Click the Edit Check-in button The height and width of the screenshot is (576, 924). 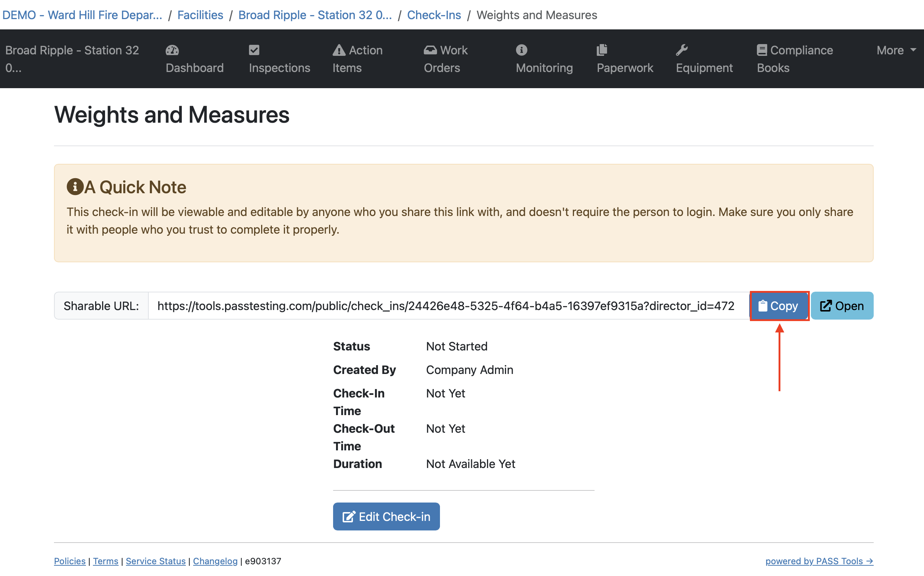tap(386, 516)
